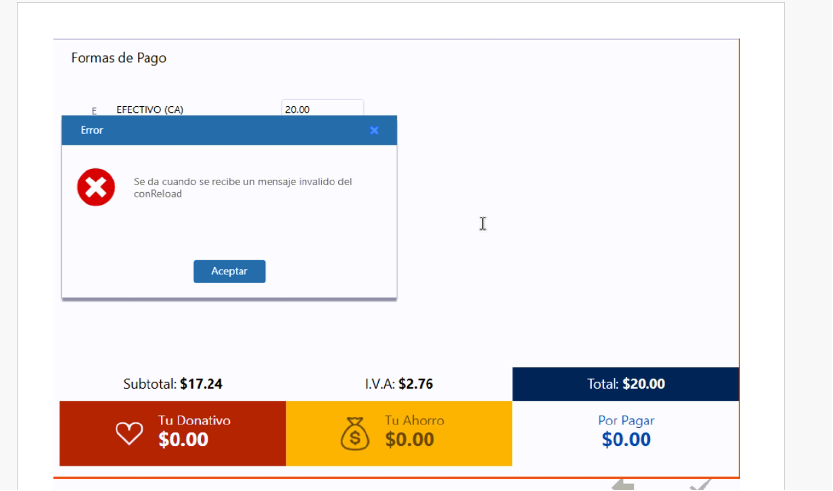The height and width of the screenshot is (491, 833).
Task: Close the Error dialog with the X
Action: [374, 130]
